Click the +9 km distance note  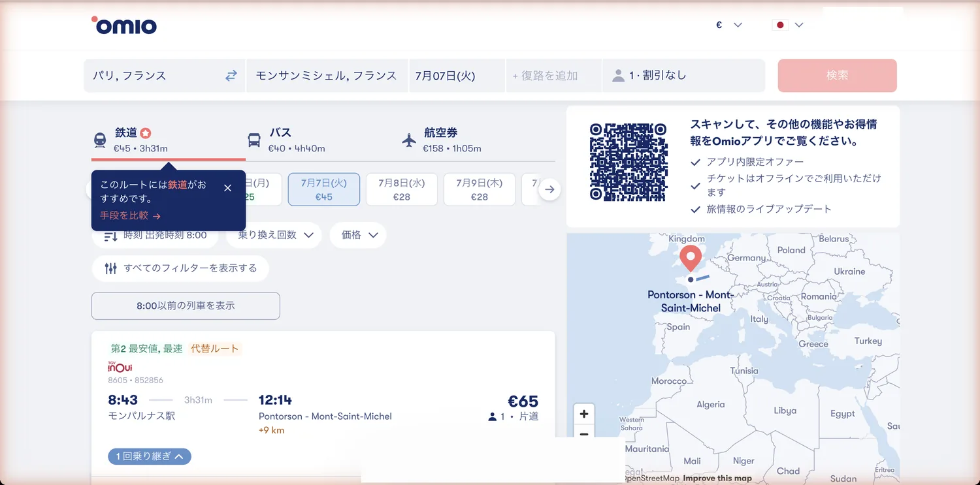(271, 430)
